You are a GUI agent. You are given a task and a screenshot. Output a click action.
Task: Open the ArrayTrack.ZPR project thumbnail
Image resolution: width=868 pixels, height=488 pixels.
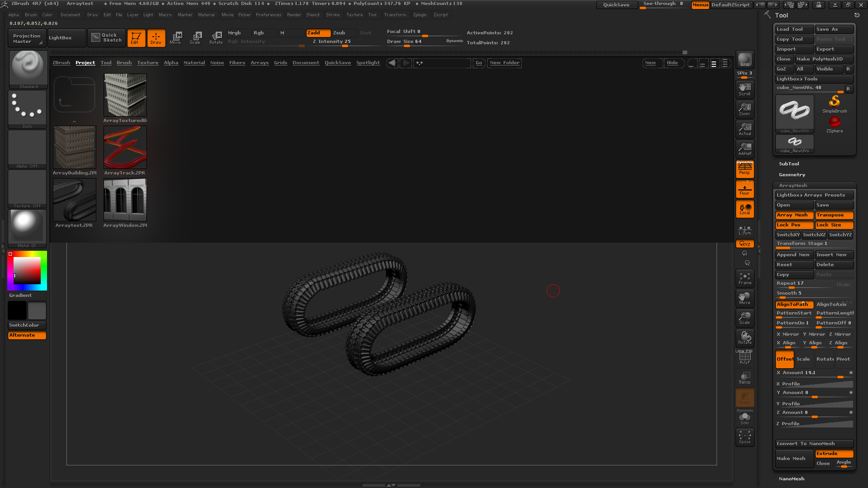[x=125, y=147]
